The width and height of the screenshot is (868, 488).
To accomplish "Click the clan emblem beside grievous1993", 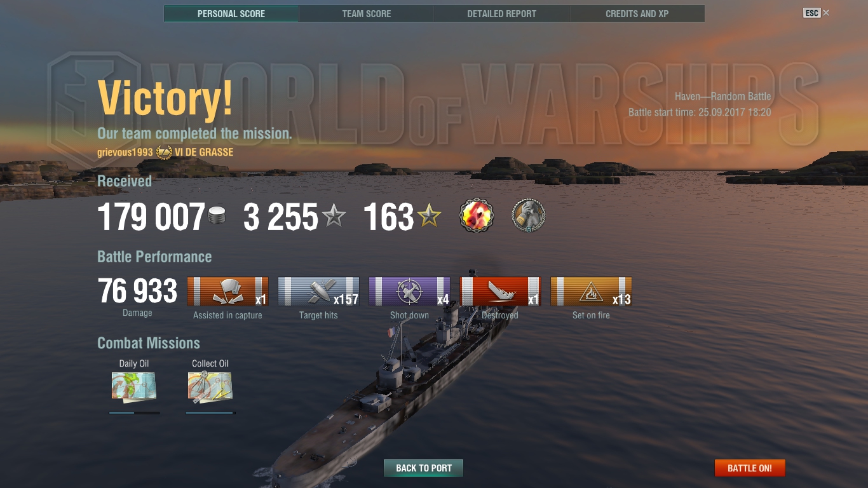I will [164, 152].
